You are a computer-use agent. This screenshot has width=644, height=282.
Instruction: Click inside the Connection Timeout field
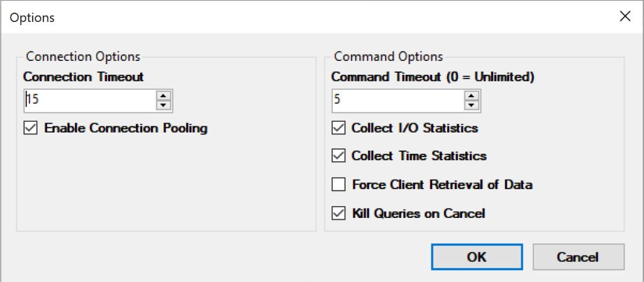[90, 100]
